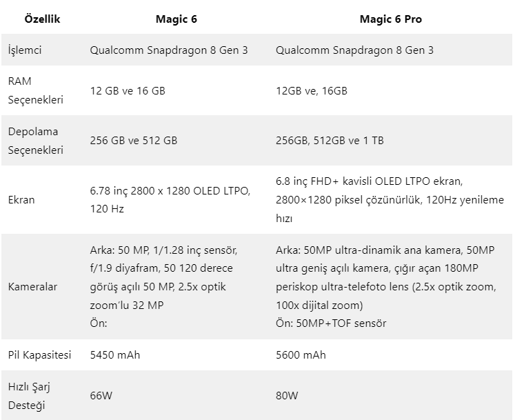This screenshot has width=515, height=420.
Task: Click the Magic 6 Pro column header
Action: tap(390, 19)
